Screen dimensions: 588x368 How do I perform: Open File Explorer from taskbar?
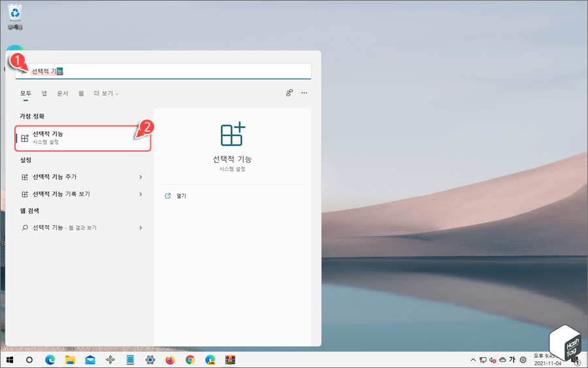(x=70, y=360)
